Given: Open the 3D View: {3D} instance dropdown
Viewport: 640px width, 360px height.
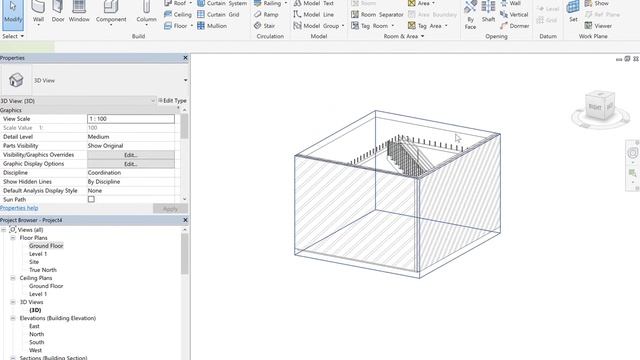Looking at the screenshot, I should (x=153, y=100).
